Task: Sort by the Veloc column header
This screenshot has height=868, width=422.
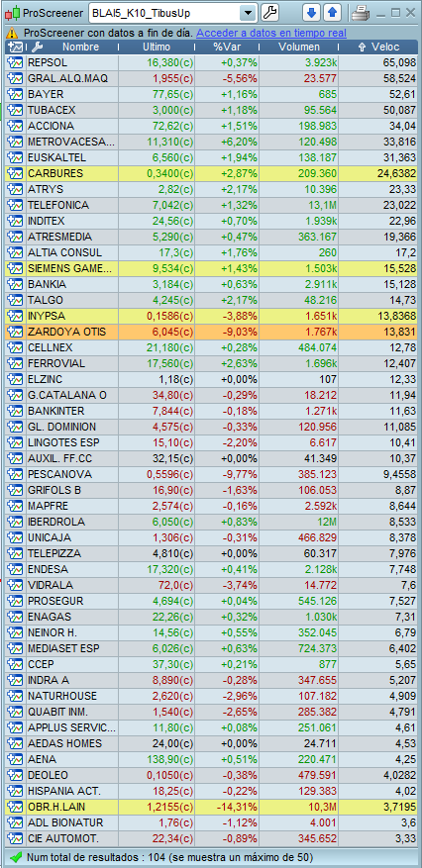Action: pos(380,48)
